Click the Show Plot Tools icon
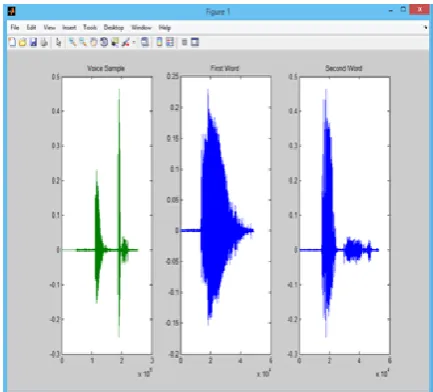433x392 pixels. 195,42
